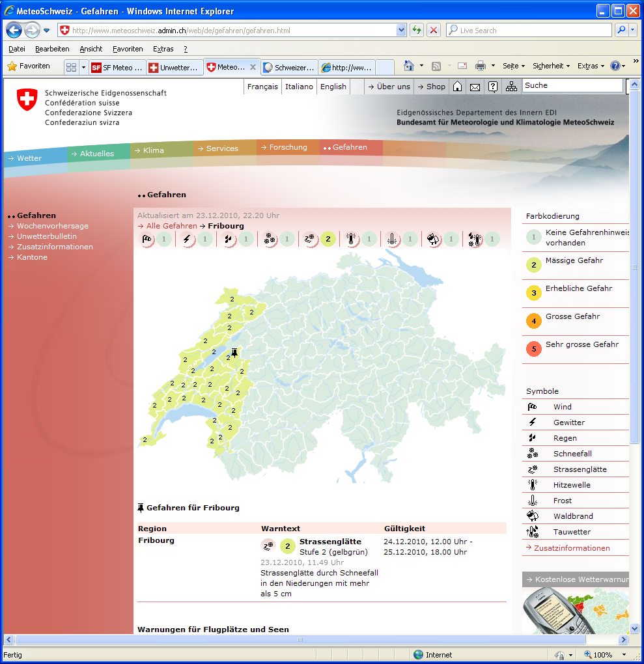
Task: Click the browser Forward button
Action: (x=32, y=31)
